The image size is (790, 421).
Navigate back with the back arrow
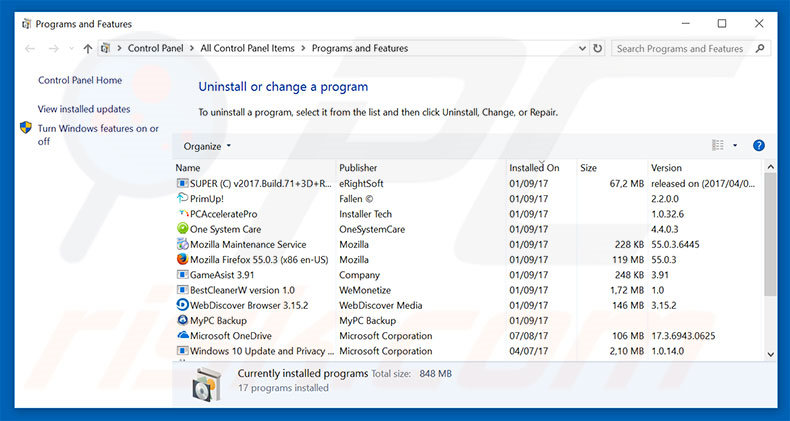click(x=30, y=48)
